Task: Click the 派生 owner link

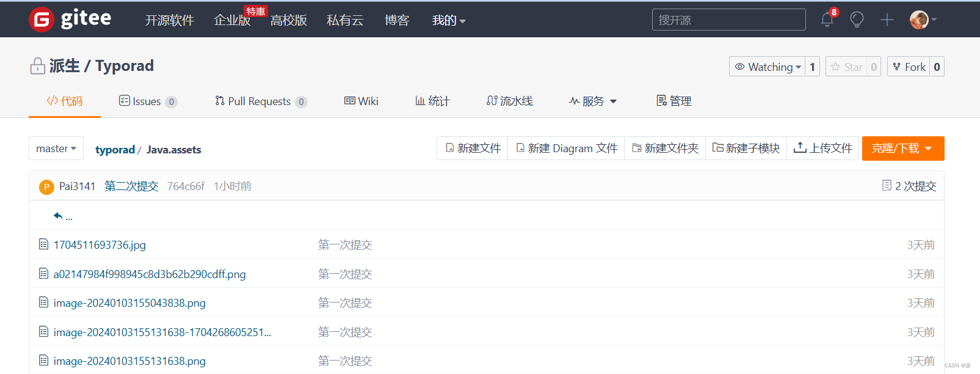Action: [x=64, y=66]
